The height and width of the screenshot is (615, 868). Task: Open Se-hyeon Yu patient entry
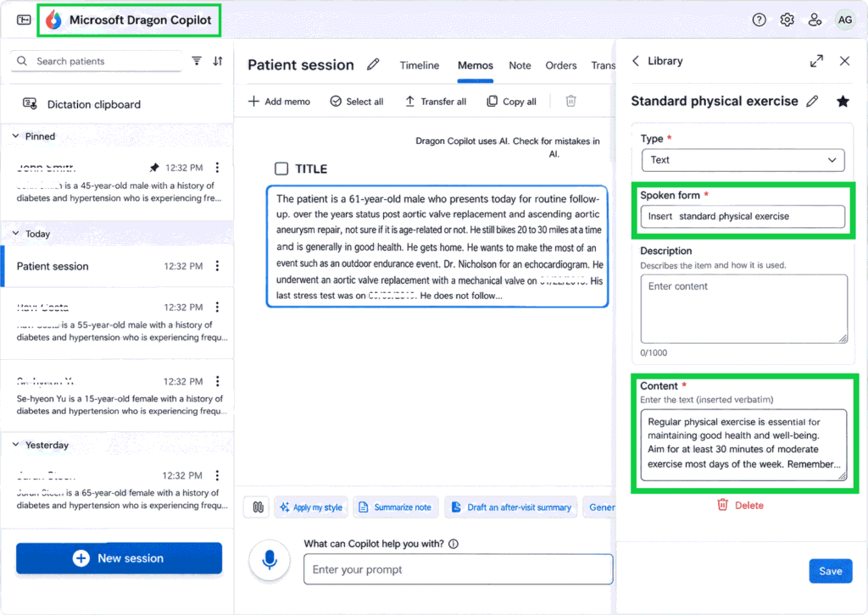click(x=117, y=396)
